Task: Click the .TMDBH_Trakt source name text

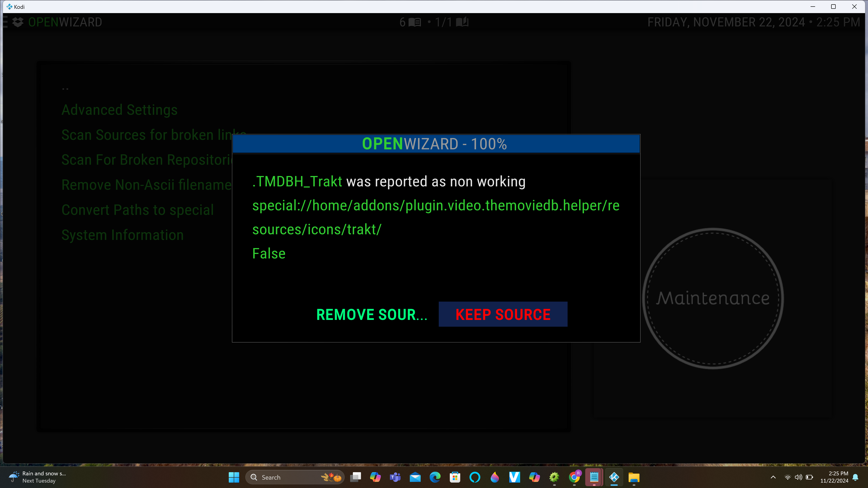Action: [297, 181]
